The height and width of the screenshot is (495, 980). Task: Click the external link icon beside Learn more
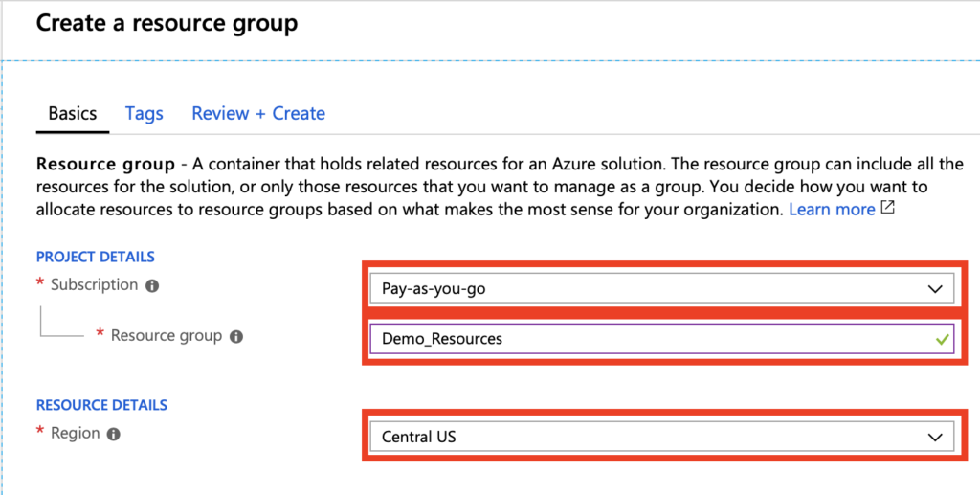tap(887, 209)
